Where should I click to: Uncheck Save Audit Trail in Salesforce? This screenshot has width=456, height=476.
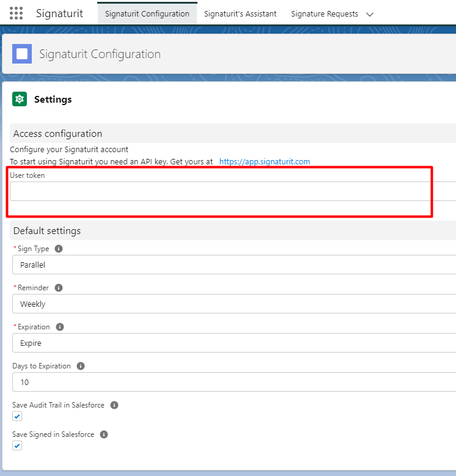click(x=17, y=416)
